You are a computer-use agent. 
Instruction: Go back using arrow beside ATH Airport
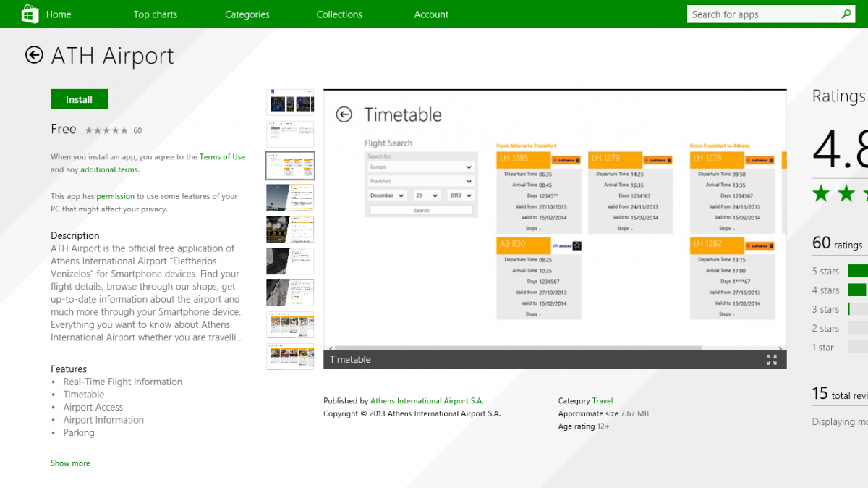coord(34,55)
